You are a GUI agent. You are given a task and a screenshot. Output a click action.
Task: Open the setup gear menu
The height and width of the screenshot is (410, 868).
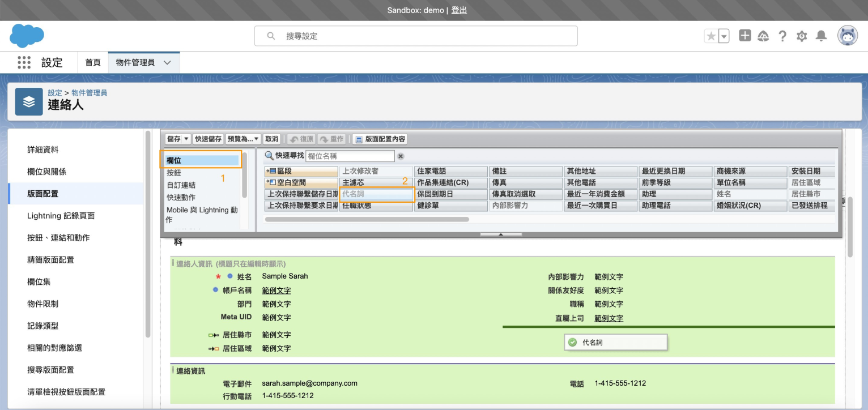(802, 36)
